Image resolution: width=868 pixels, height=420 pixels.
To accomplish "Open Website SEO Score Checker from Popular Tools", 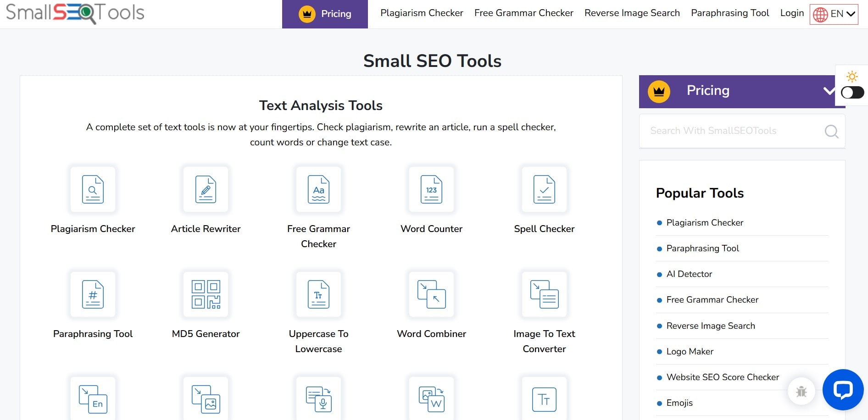I will 723,377.
